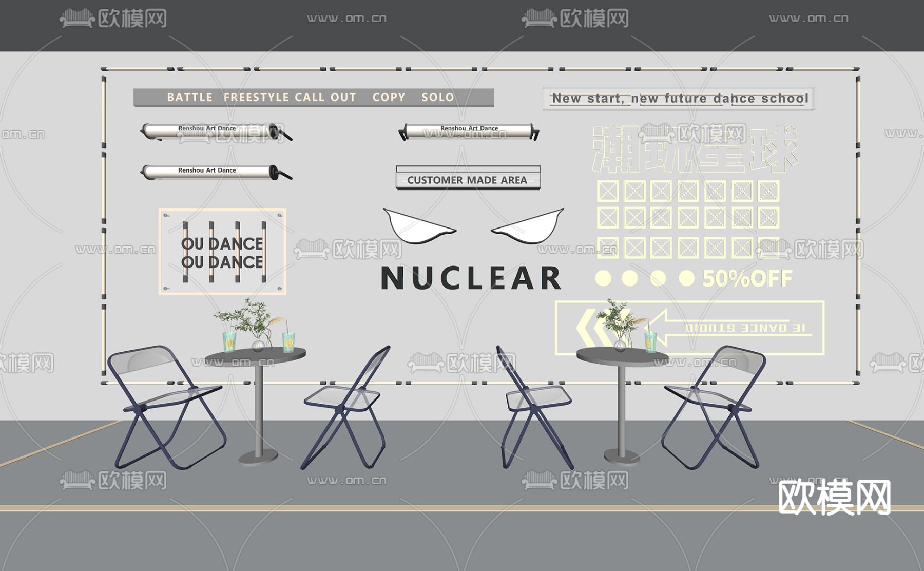Click the large NUCLEAR lettering
The image size is (924, 571).
pos(471,278)
